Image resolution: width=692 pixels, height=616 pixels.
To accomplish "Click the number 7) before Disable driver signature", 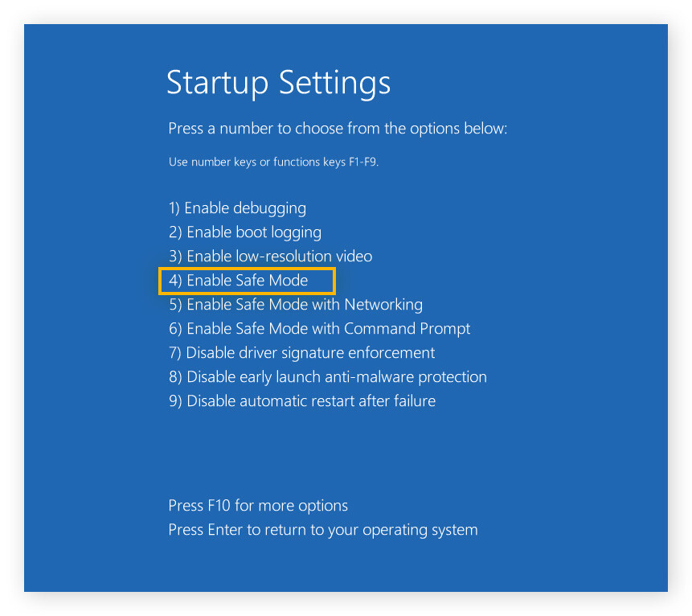I will coord(175,353).
